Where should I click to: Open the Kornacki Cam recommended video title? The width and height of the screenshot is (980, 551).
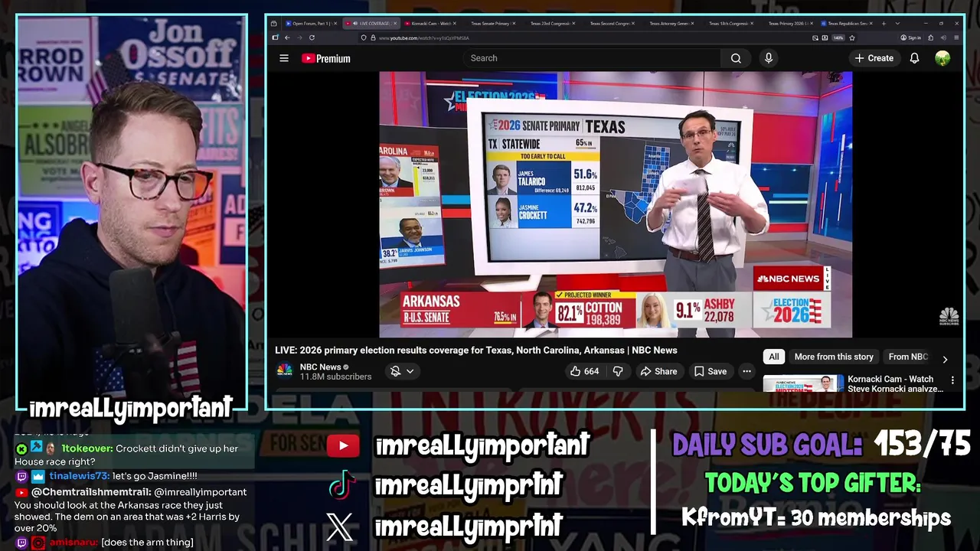(x=895, y=383)
